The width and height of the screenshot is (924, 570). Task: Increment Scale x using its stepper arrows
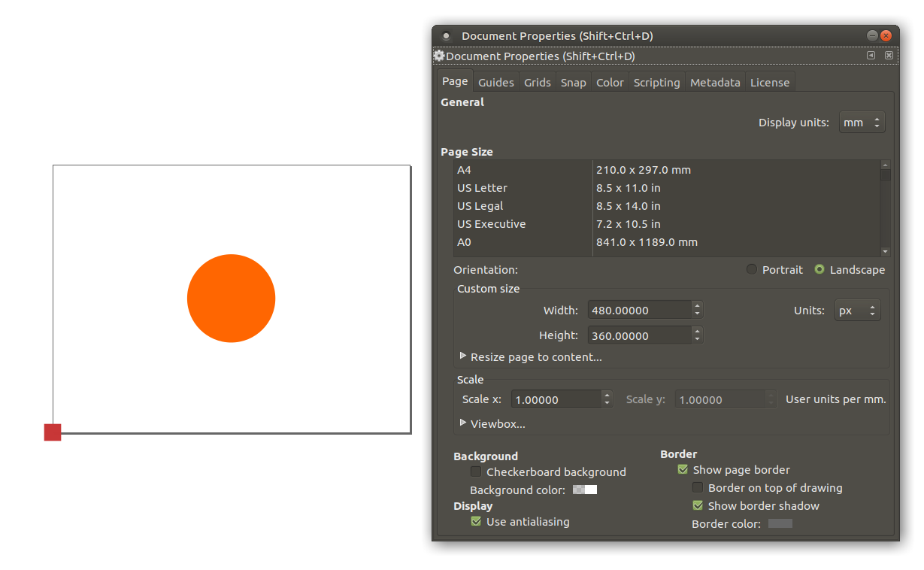point(606,399)
